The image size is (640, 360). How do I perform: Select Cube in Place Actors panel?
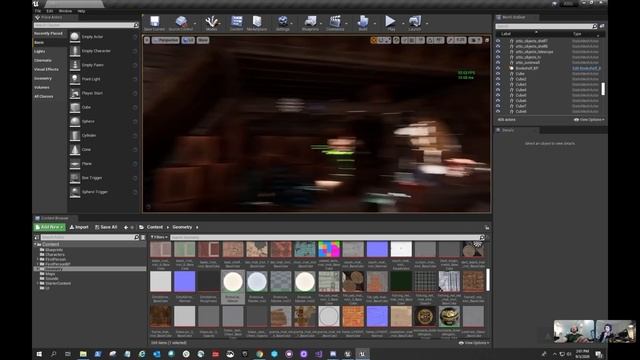tap(103, 107)
